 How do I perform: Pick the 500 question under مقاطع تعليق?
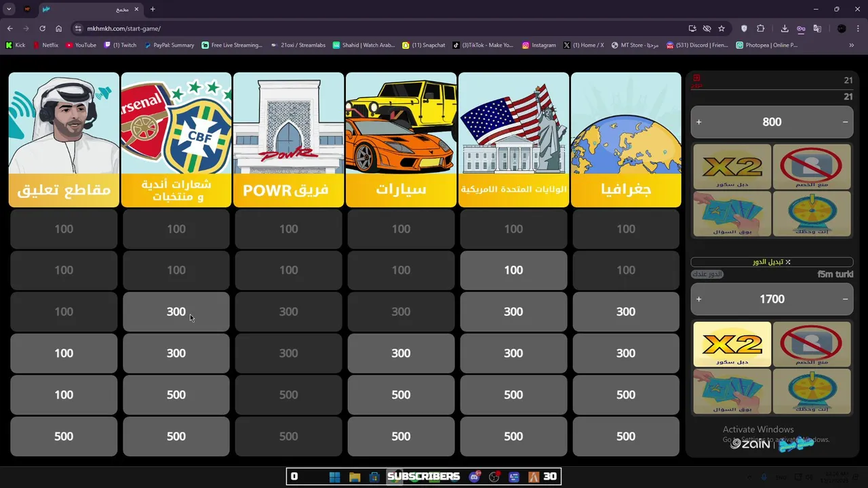[64, 436]
